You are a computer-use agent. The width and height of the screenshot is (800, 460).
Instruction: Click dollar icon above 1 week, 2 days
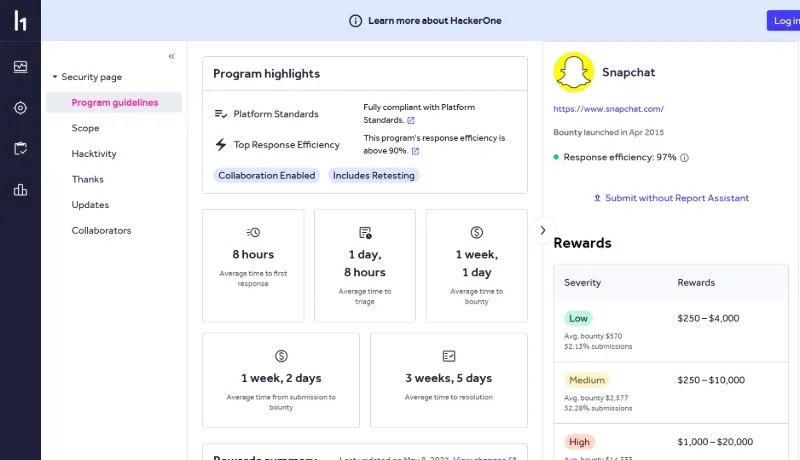click(x=281, y=356)
